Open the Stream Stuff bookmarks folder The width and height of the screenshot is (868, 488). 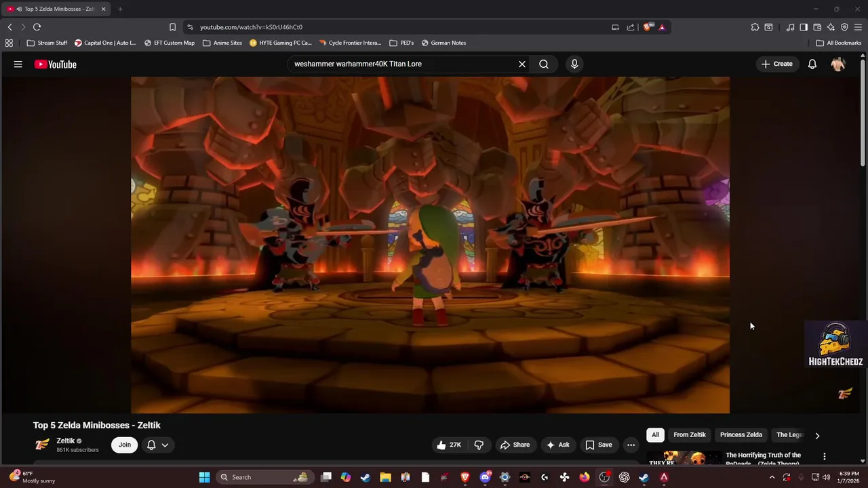(x=47, y=43)
